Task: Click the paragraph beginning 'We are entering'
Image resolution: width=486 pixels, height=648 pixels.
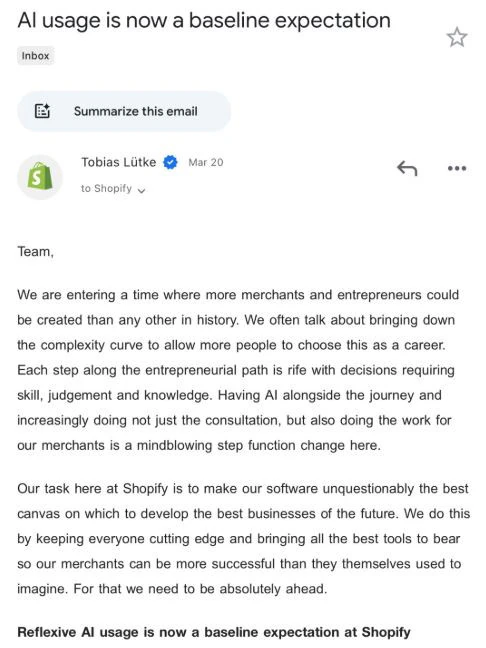Action: pos(238,370)
